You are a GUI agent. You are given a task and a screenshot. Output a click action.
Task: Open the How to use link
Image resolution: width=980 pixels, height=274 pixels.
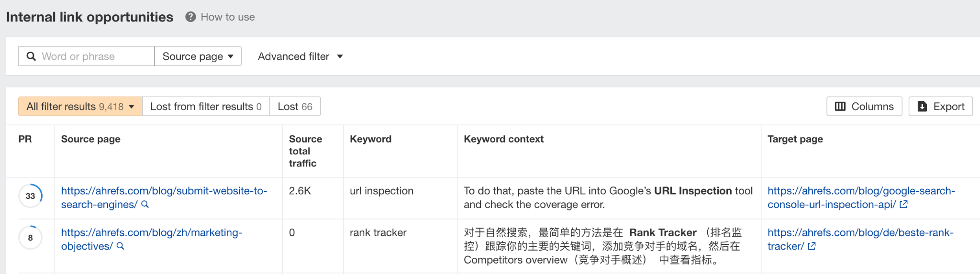(x=227, y=17)
